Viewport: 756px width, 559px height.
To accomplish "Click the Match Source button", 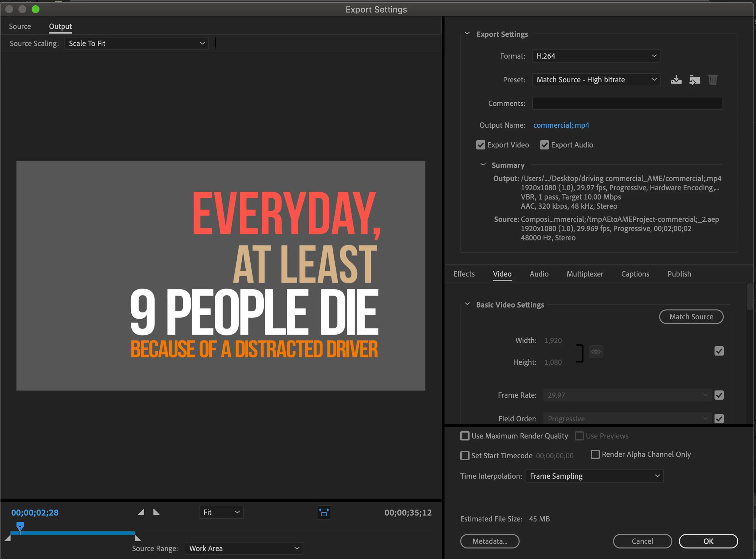I will [691, 317].
